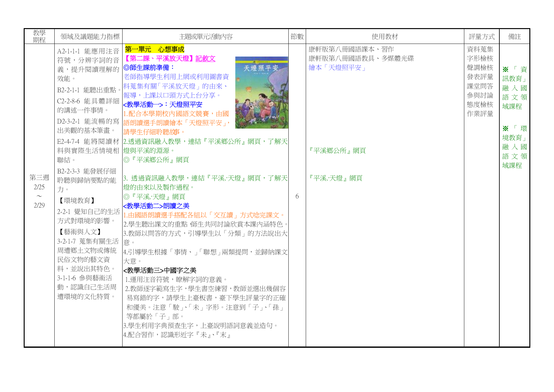Click the 評量方式 column header

(482, 37)
